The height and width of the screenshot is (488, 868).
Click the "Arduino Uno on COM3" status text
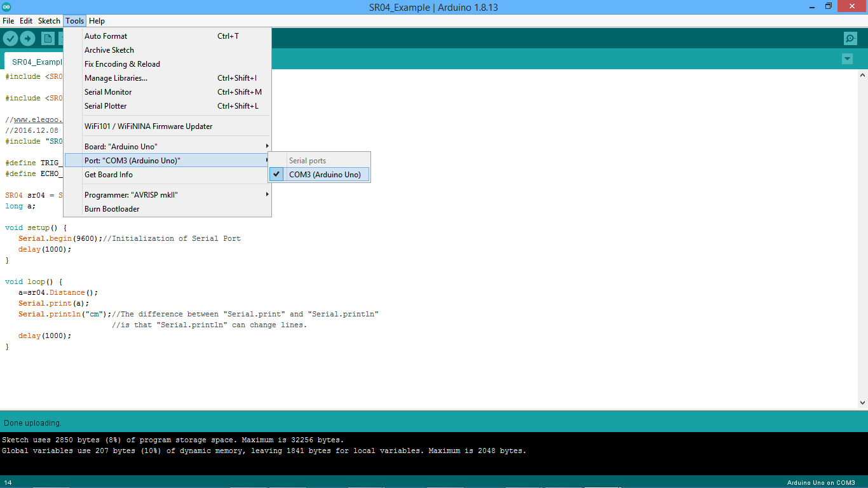[820, 482]
